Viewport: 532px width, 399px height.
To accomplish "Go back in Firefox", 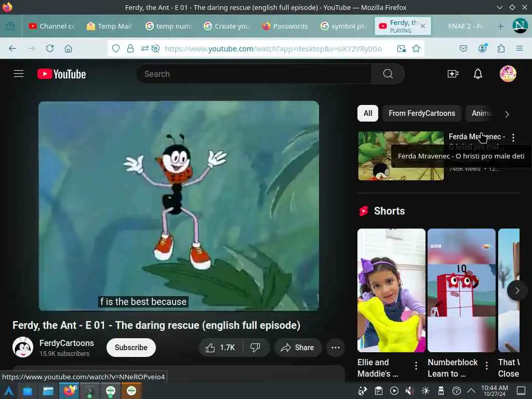I will [x=12, y=48].
